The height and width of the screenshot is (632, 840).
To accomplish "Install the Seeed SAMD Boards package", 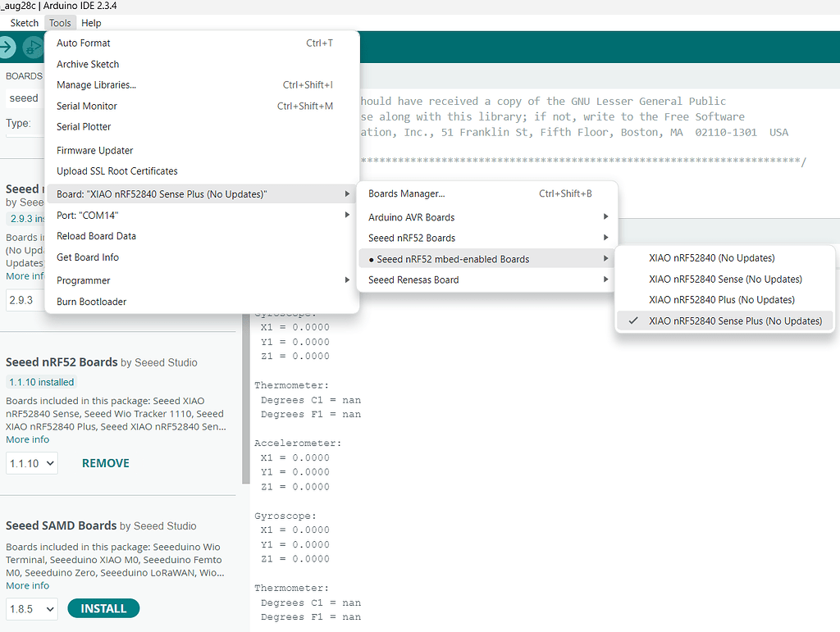I will 103,609.
